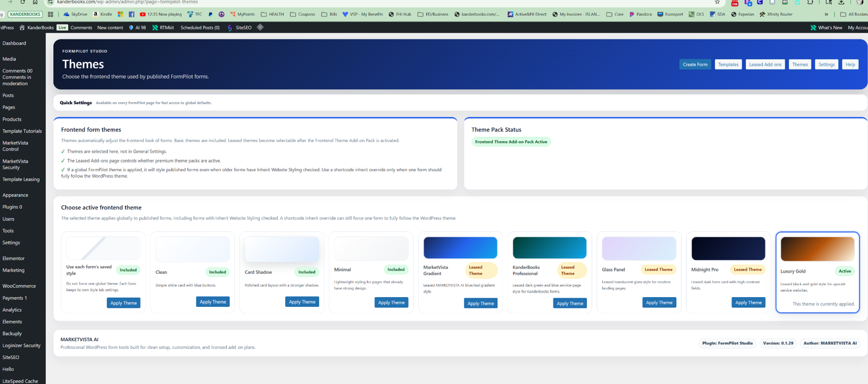Open What's New in the admin bar
This screenshot has width=868, height=384.
pyautogui.click(x=826, y=27)
